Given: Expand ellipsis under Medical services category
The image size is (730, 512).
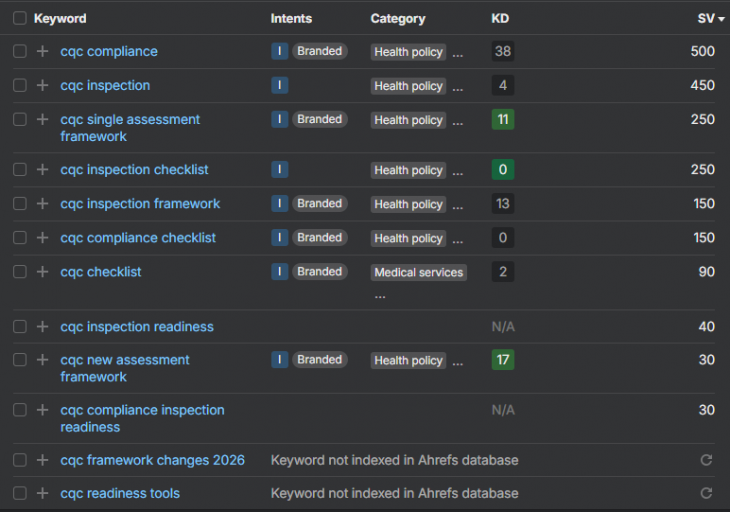Looking at the screenshot, I should pos(380,296).
